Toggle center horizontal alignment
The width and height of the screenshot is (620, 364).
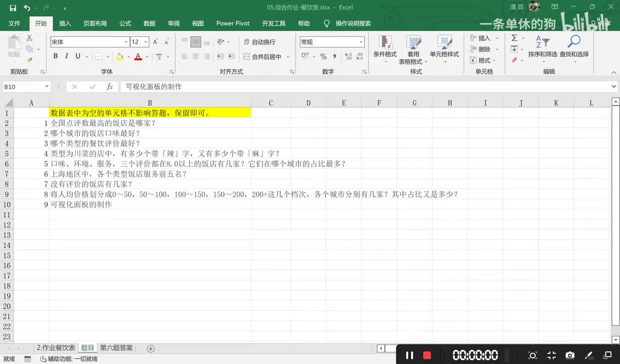coord(196,57)
